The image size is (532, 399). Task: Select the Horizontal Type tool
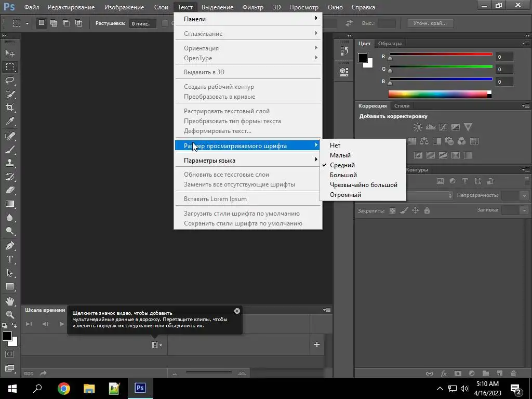[x=10, y=259]
